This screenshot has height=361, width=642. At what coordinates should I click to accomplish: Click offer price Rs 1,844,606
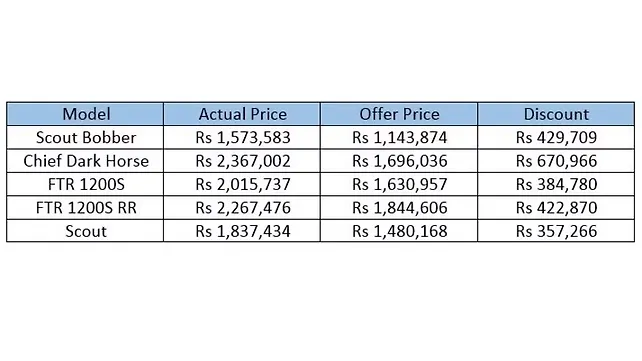click(399, 208)
